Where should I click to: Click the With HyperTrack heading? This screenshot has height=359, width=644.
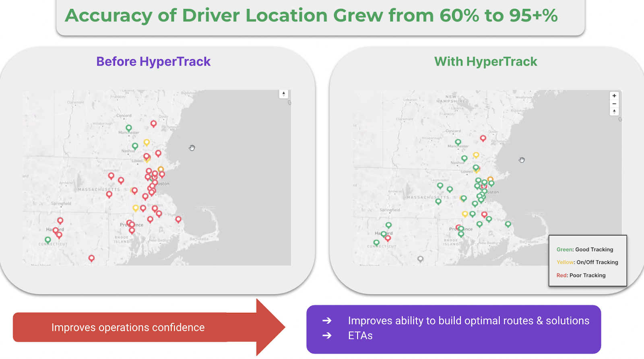(486, 62)
